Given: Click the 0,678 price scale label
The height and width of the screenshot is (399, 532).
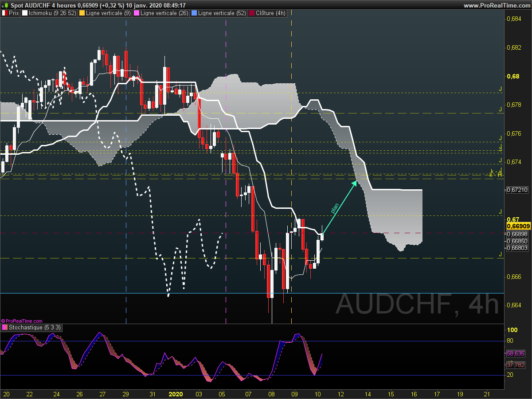Looking at the screenshot, I should (514, 105).
